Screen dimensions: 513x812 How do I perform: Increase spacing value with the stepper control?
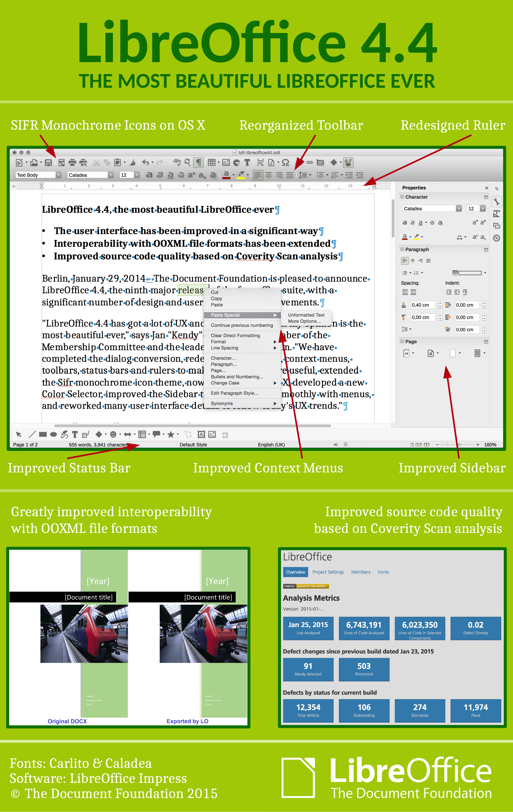[440, 303]
